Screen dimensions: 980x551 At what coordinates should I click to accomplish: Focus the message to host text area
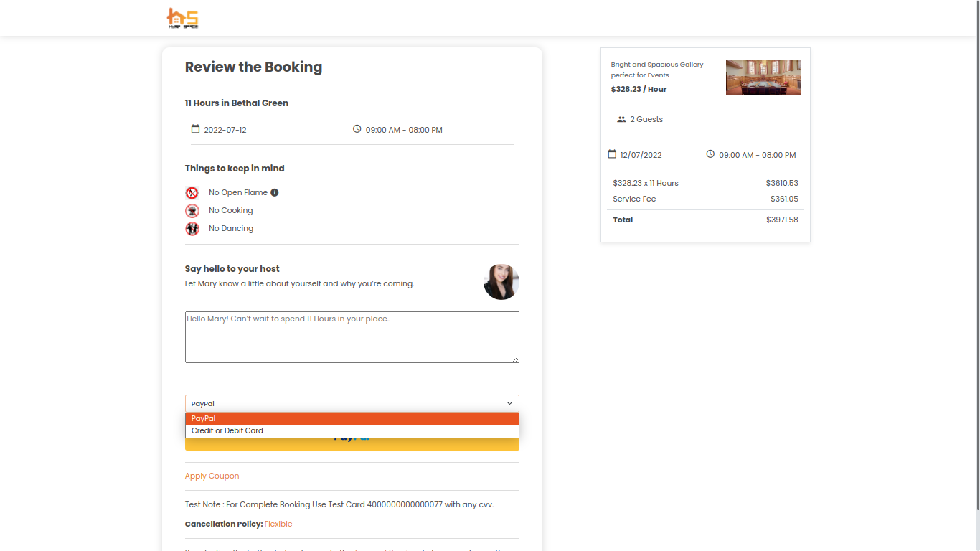point(352,337)
